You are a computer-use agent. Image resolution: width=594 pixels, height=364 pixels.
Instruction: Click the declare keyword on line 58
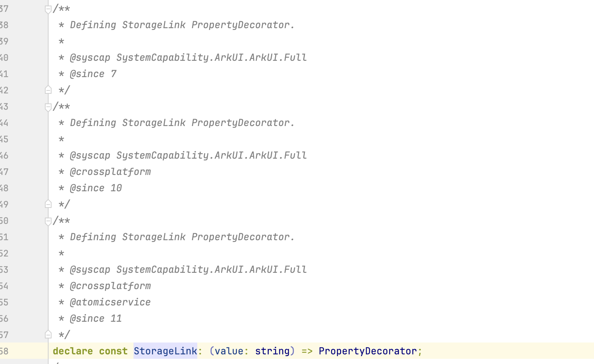point(73,351)
